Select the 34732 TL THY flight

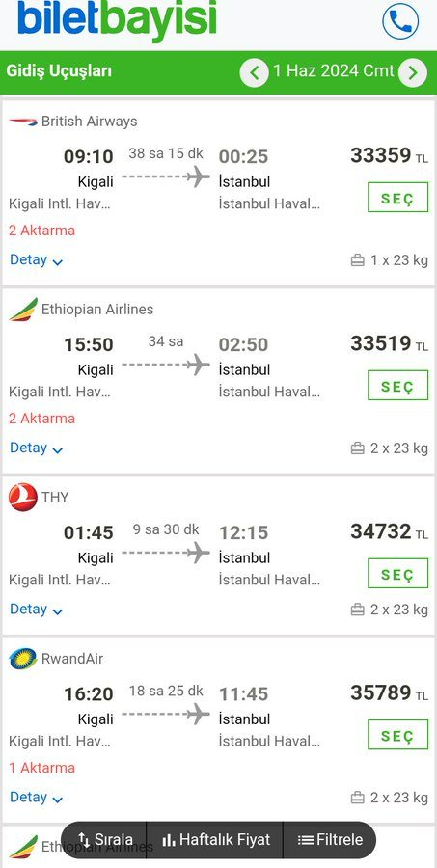[x=397, y=574]
